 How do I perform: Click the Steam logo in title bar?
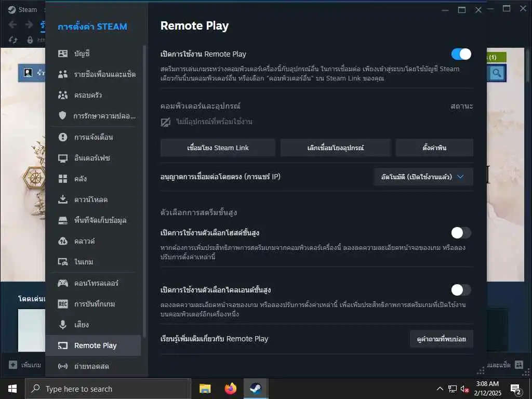click(12, 9)
